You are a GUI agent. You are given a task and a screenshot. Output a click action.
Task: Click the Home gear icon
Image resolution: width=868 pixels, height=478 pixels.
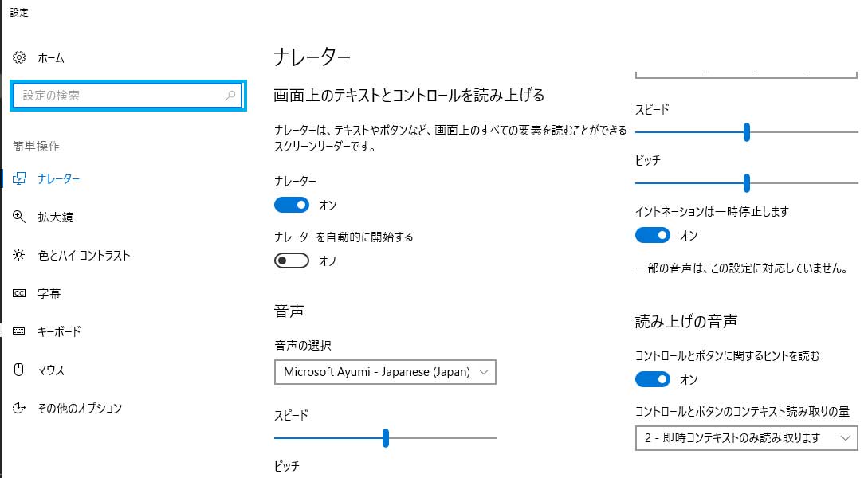tap(20, 57)
